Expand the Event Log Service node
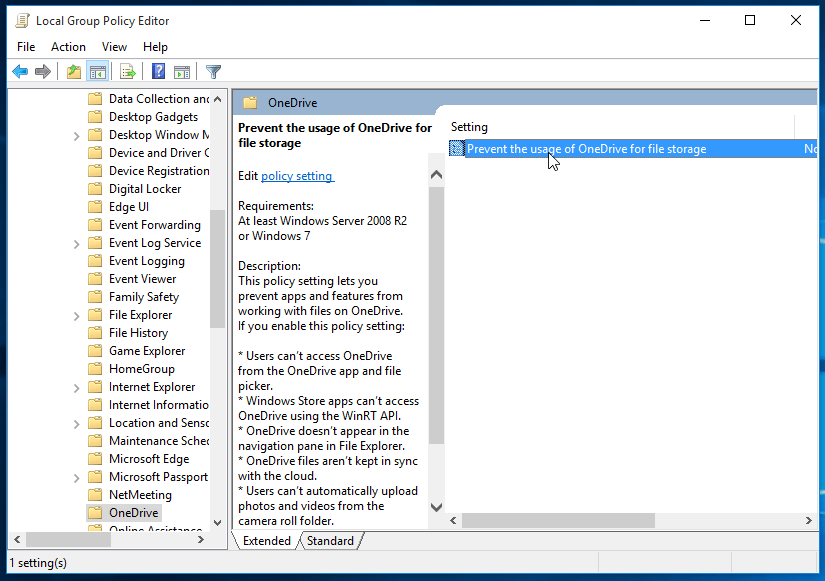 tap(79, 242)
